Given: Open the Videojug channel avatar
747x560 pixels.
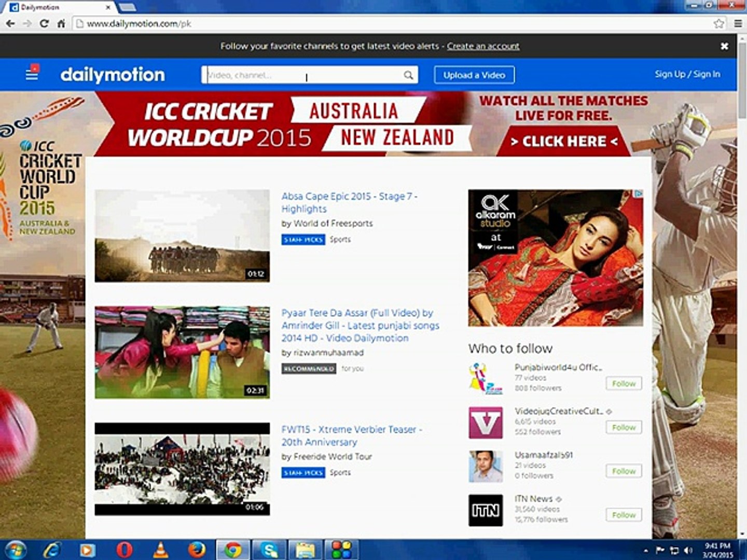Looking at the screenshot, I should coord(486,423).
